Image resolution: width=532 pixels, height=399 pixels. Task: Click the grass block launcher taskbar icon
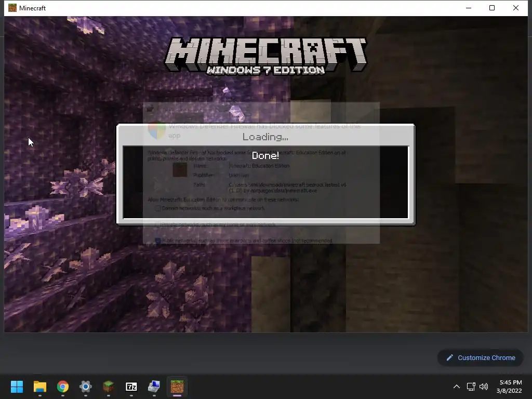pyautogui.click(x=108, y=387)
